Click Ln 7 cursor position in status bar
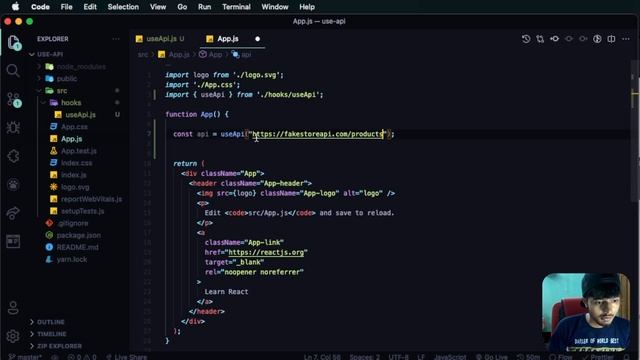Image resolution: width=640 pixels, height=360 pixels. click(322, 357)
